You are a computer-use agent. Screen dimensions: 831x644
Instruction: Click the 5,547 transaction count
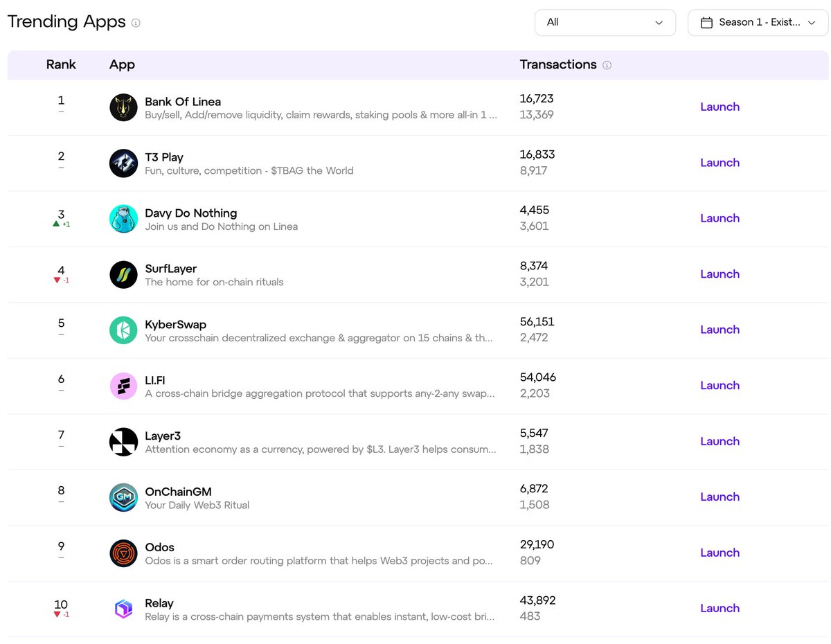pos(534,433)
